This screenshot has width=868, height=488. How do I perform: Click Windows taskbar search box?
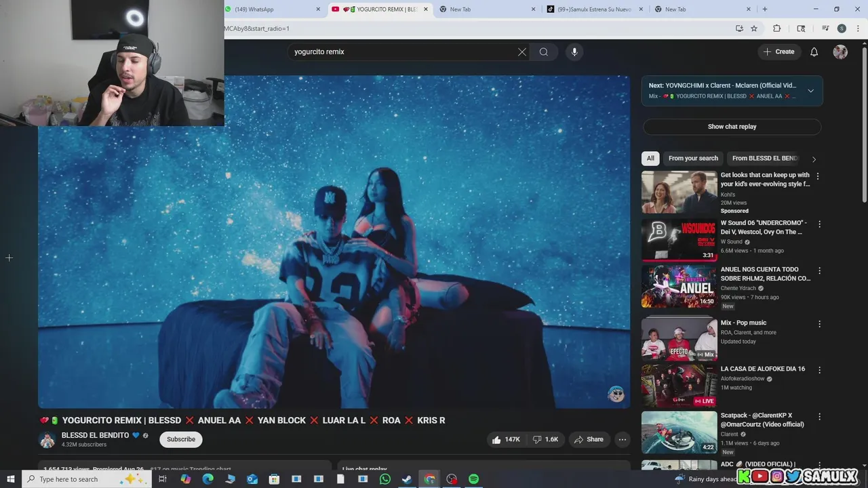pyautogui.click(x=86, y=479)
